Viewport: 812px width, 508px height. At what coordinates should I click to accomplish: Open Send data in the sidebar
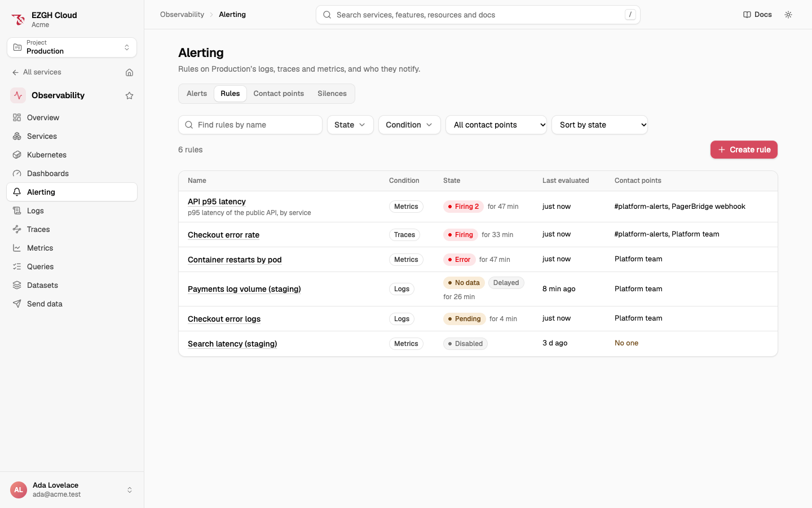coord(72,304)
